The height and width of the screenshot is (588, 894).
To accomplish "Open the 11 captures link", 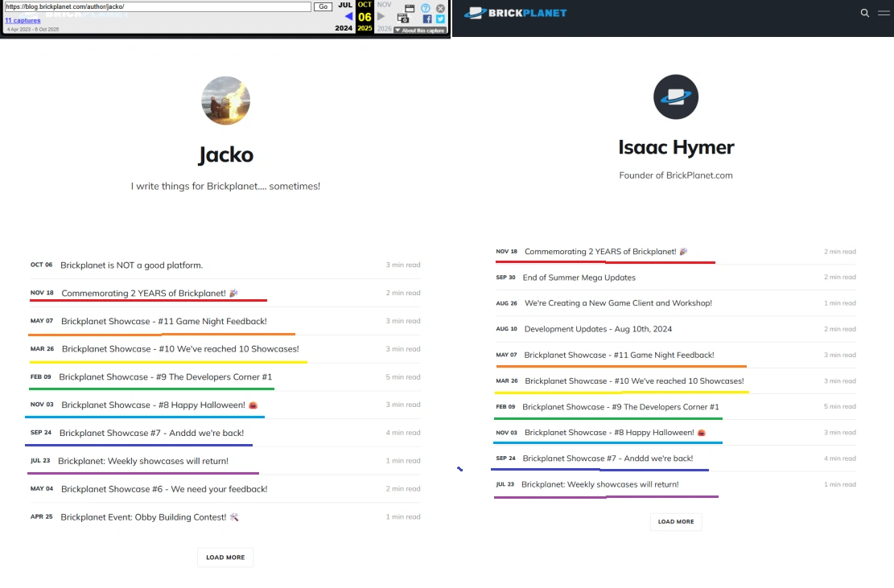I will [x=23, y=21].
